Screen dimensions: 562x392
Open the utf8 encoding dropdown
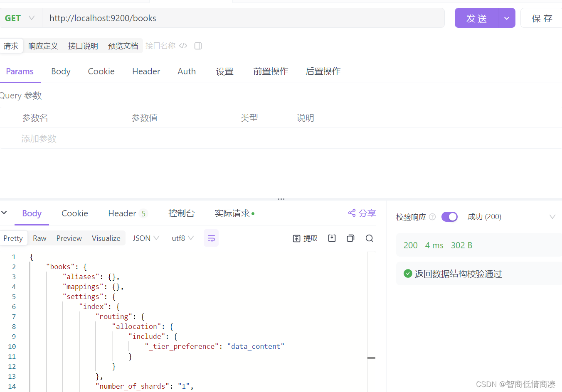coord(182,238)
